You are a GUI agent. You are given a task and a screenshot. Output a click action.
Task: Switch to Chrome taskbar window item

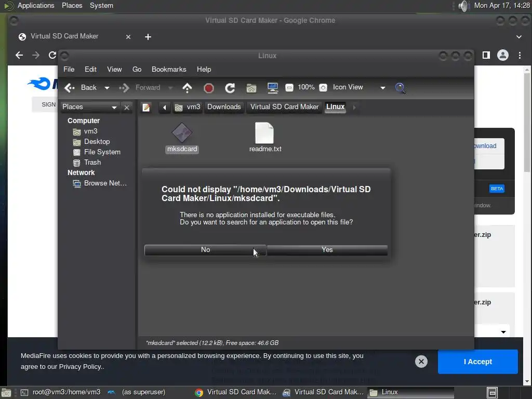pos(236,392)
